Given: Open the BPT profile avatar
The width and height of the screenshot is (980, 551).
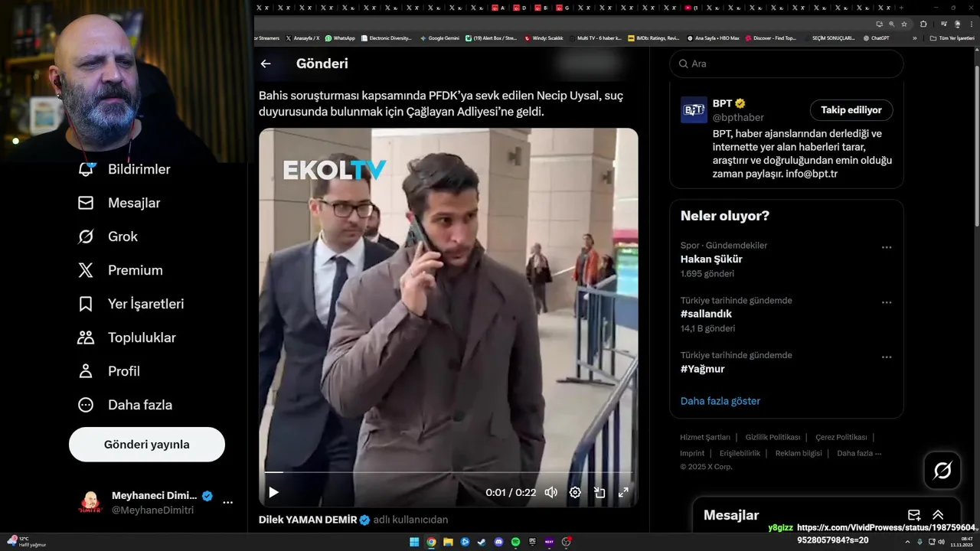Looking at the screenshot, I should pos(694,110).
